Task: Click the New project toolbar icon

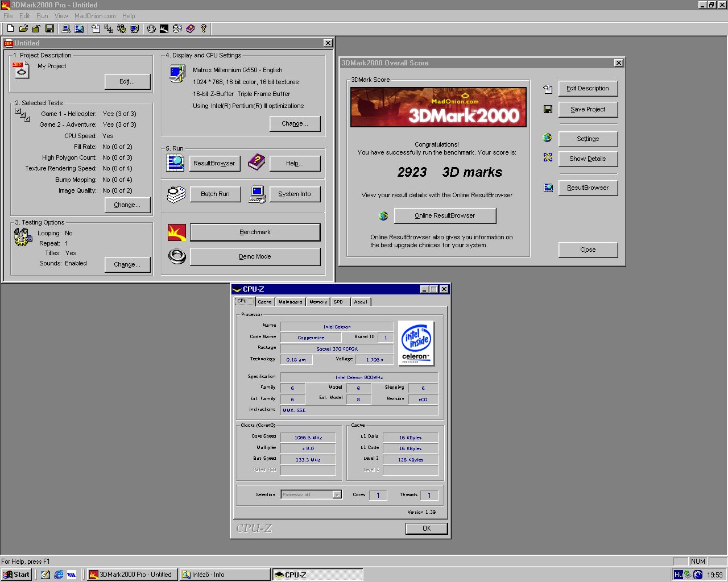Action: pyautogui.click(x=10, y=28)
